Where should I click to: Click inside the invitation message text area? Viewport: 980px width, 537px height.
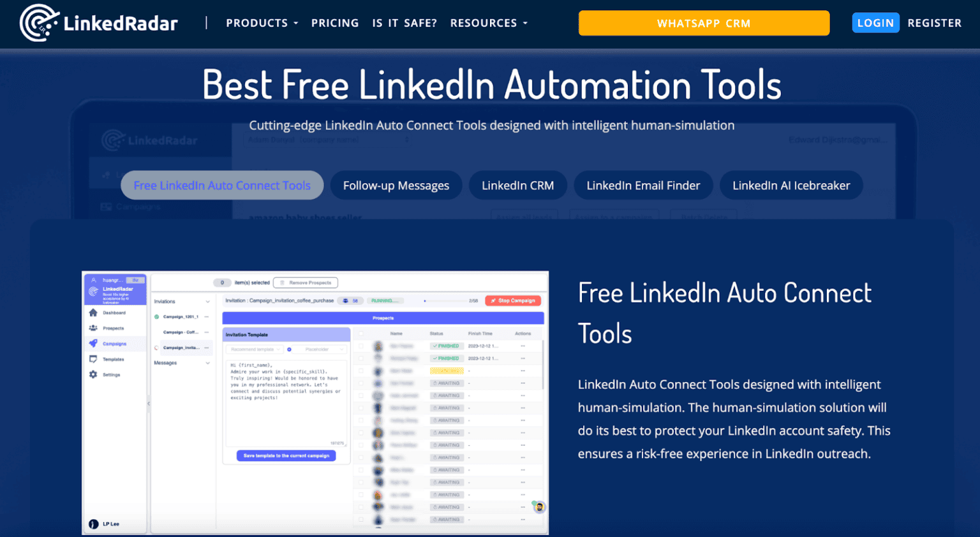(286, 403)
